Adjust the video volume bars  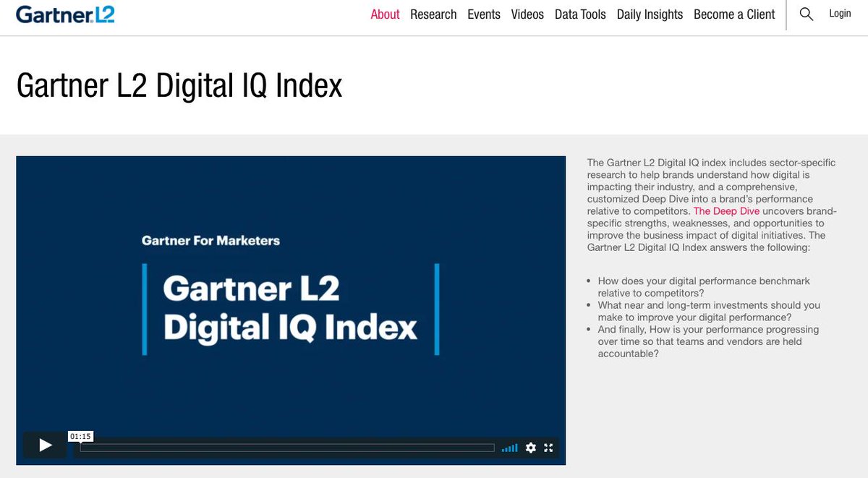pyautogui.click(x=510, y=448)
